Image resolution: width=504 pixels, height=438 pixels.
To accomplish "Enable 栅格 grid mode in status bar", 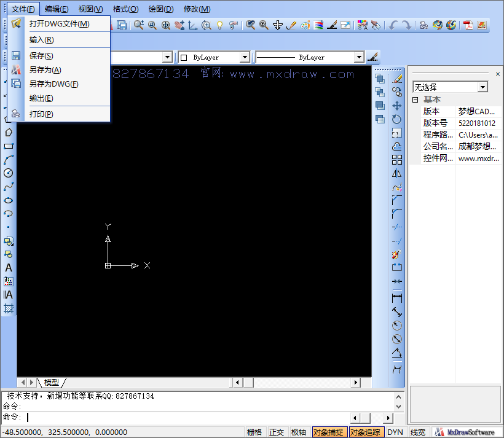I will pyautogui.click(x=254, y=432).
